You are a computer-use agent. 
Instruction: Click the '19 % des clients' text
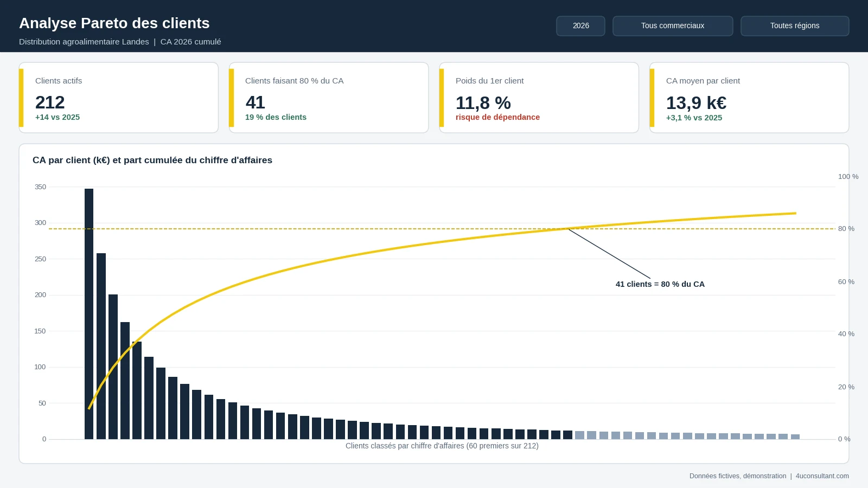click(276, 117)
